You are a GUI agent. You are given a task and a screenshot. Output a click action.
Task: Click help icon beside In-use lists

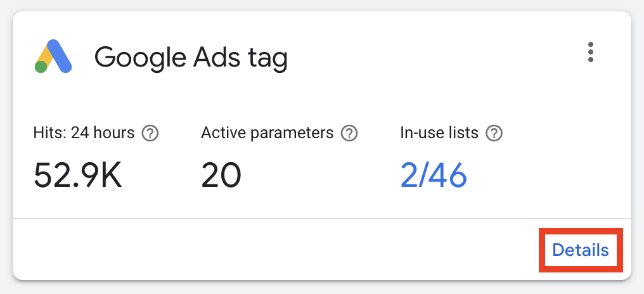coord(494,133)
